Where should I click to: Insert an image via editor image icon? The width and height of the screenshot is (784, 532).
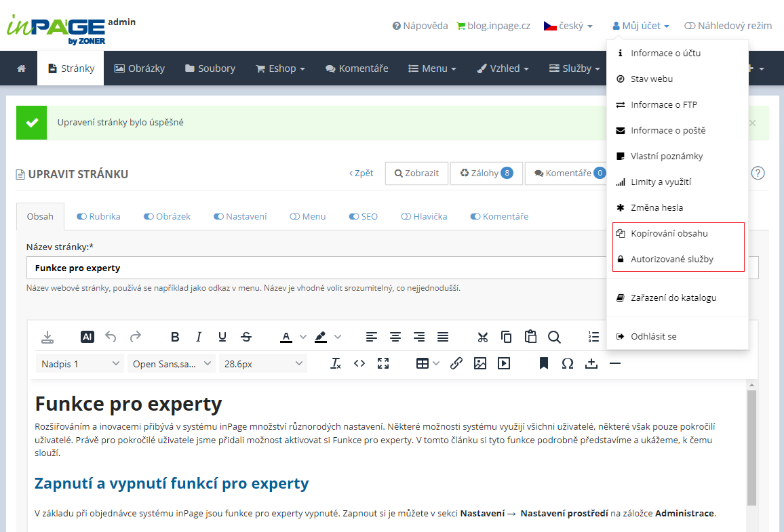pos(480,364)
